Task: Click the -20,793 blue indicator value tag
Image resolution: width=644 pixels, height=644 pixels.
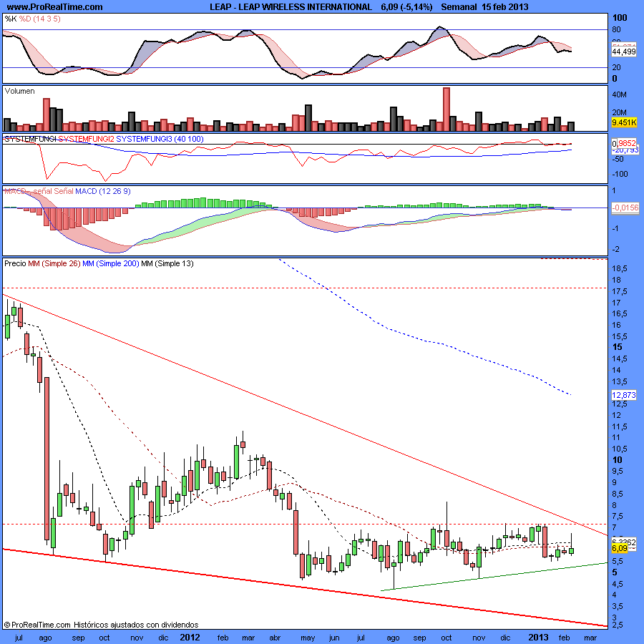Action: [625, 150]
